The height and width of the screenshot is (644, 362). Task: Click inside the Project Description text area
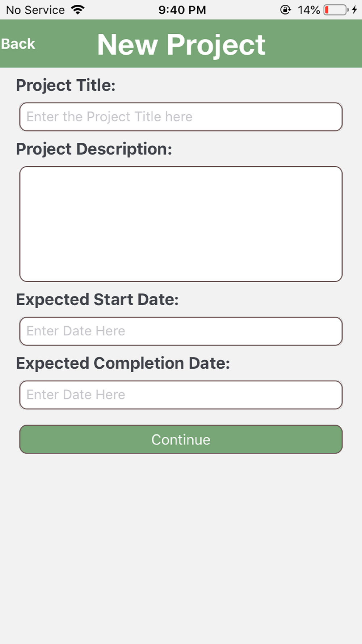click(x=181, y=224)
